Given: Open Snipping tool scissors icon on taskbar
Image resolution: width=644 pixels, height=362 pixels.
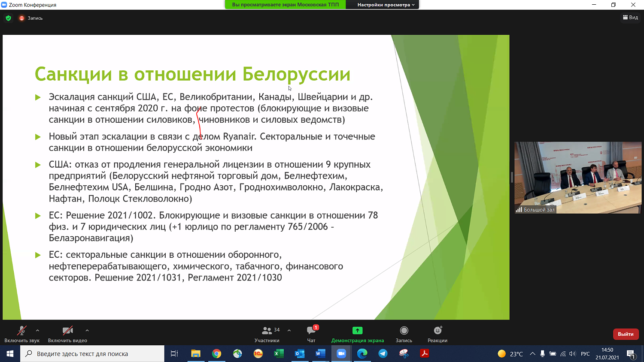Looking at the screenshot, I should pos(404,354).
